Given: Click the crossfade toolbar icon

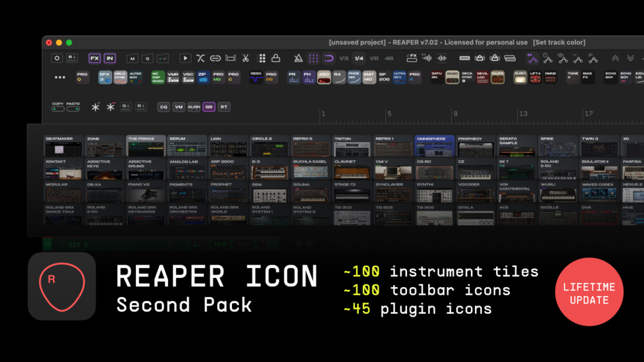Looking at the screenshot, I should [x=201, y=58].
